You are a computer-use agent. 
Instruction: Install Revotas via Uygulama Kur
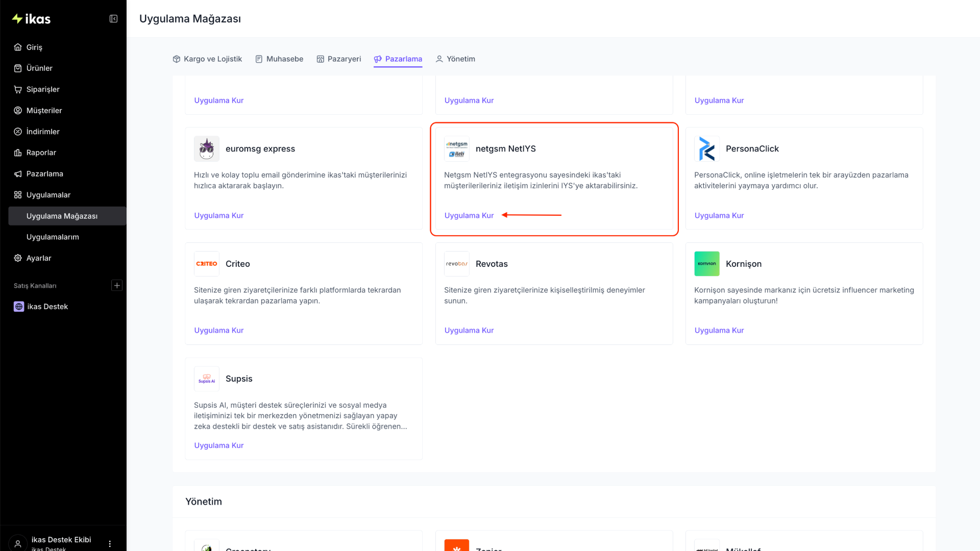pyautogui.click(x=469, y=331)
